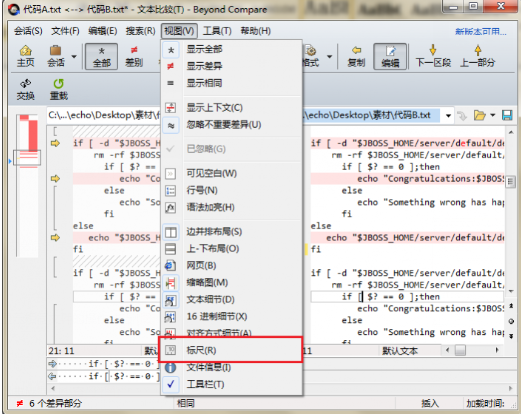
Task: Open the 会话(S) menu
Action: pyautogui.click(x=28, y=31)
